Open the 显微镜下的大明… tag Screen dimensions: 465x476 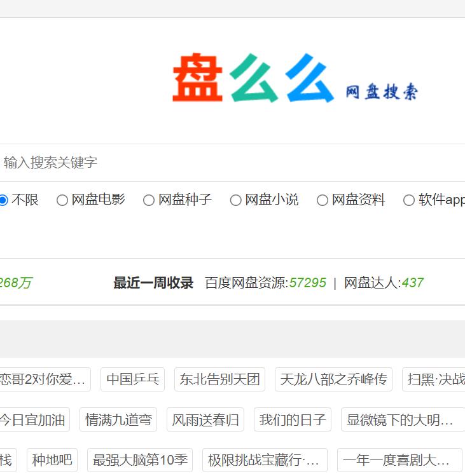[x=403, y=419]
